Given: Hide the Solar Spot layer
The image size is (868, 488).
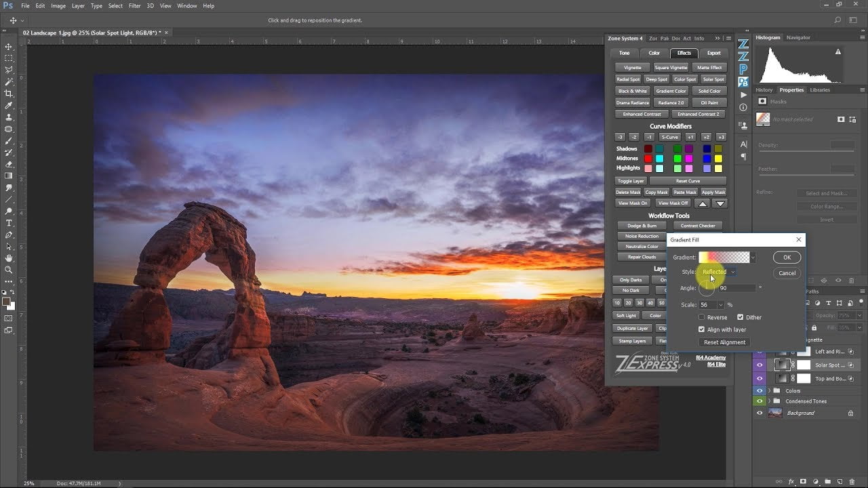Looking at the screenshot, I should pos(759,365).
